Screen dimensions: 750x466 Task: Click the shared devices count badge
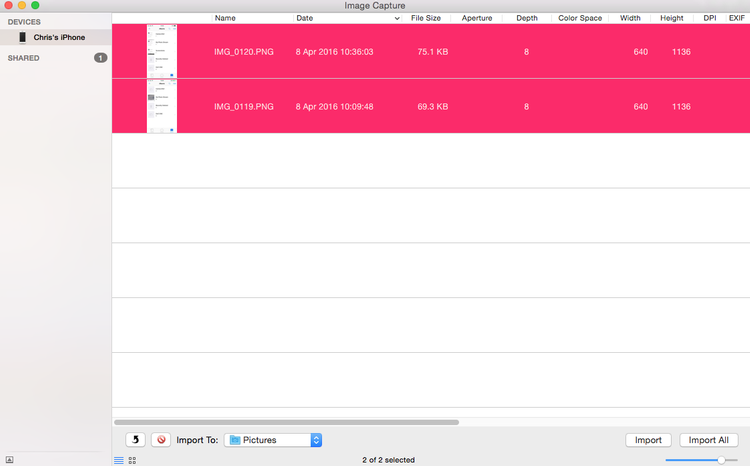100,58
